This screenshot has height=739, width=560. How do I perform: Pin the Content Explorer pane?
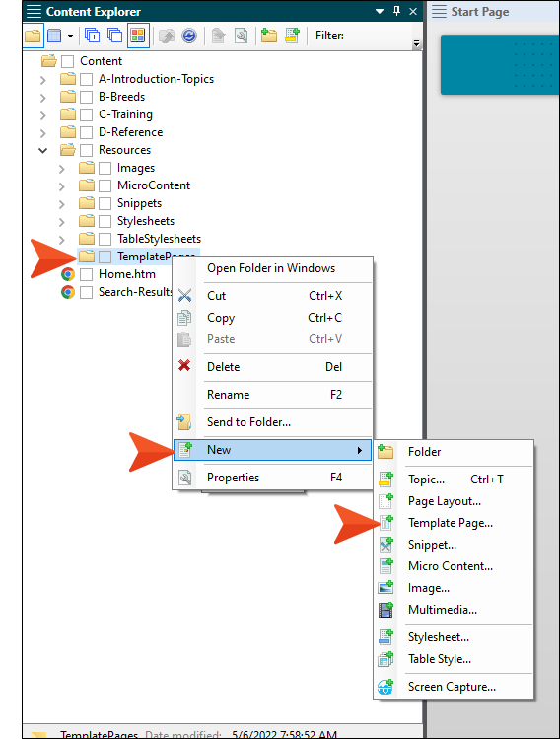396,11
